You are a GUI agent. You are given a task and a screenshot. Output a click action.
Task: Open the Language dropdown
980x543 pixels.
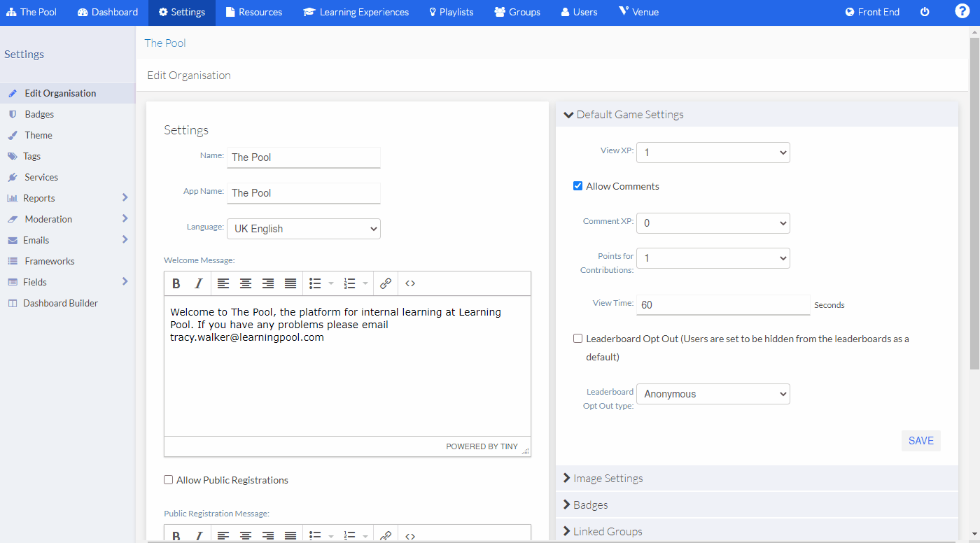tap(303, 228)
